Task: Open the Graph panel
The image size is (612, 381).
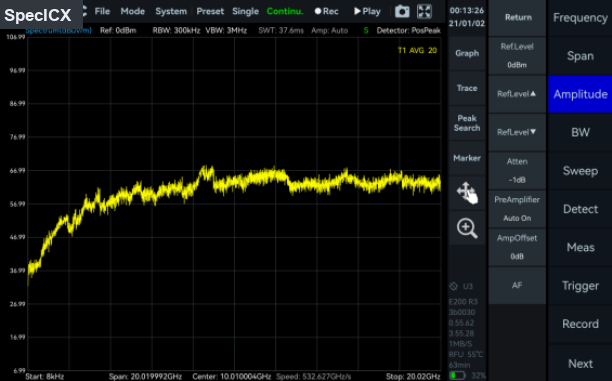Action: point(467,53)
